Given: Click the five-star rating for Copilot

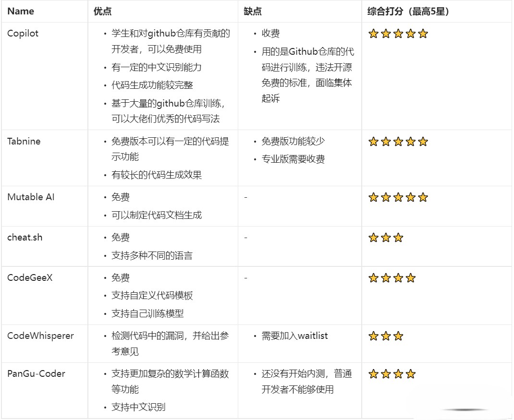Looking at the screenshot, I should 398,34.
